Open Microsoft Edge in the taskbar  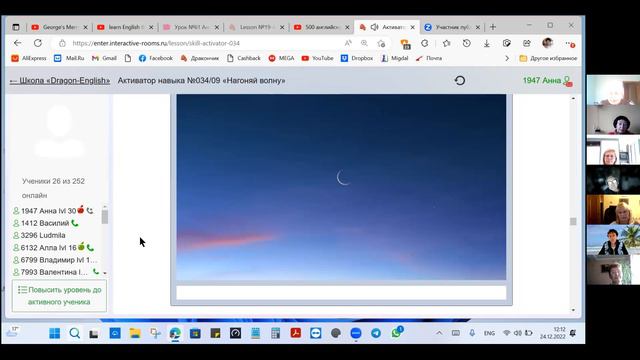175,333
